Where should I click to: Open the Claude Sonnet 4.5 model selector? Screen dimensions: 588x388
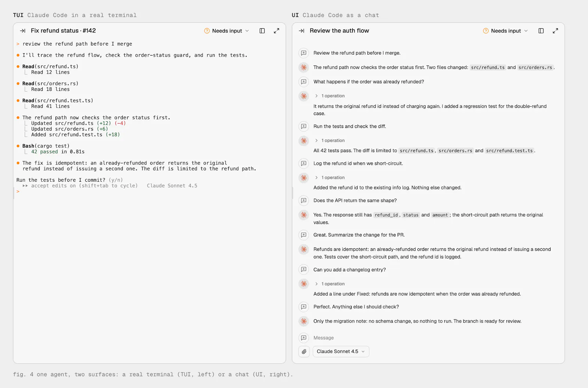coord(341,352)
